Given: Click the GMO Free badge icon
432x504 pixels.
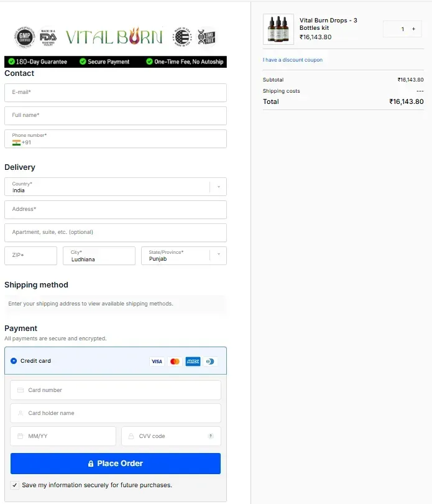Looking at the screenshot, I should pos(206,37).
